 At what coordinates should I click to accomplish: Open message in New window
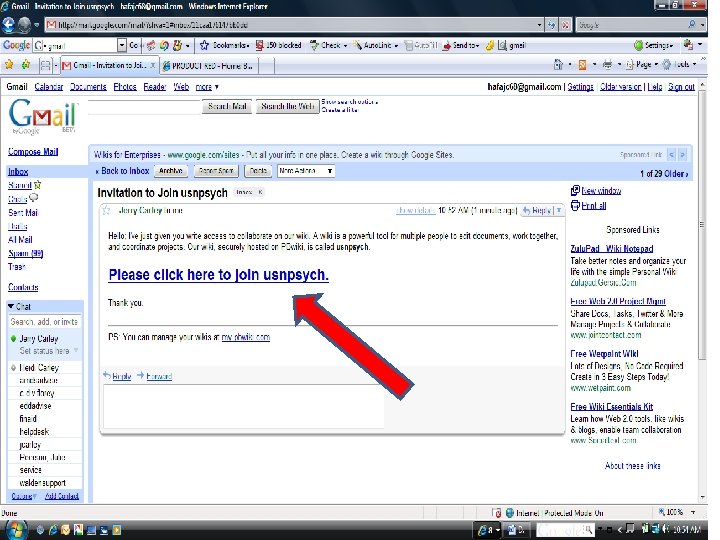tap(601, 191)
